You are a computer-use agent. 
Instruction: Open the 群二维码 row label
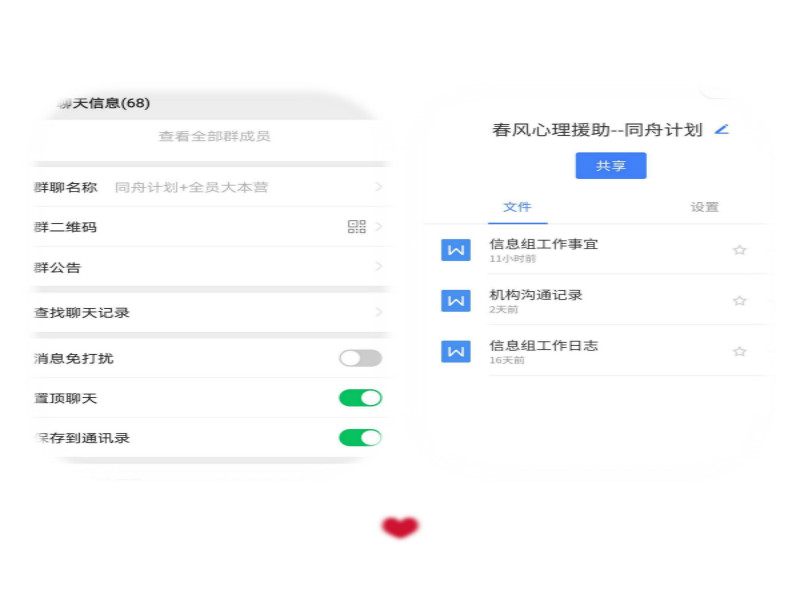click(66, 227)
